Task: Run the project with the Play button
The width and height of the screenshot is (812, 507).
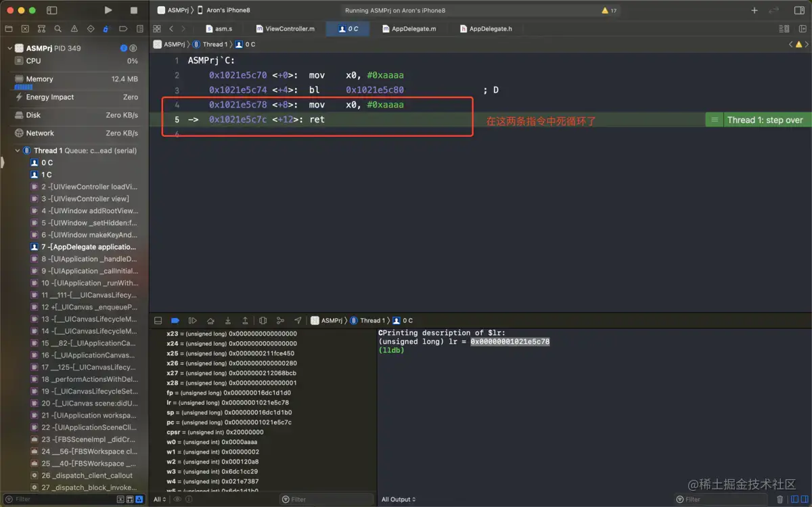Action: pyautogui.click(x=108, y=10)
